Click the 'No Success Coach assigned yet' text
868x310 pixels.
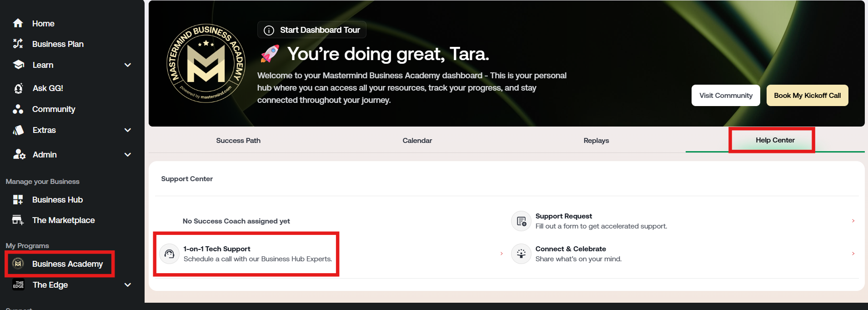(x=236, y=221)
